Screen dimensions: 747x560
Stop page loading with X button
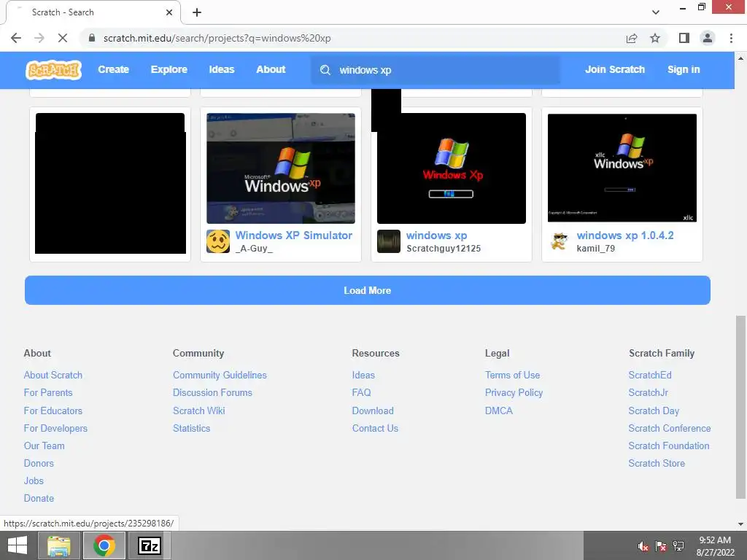click(63, 38)
